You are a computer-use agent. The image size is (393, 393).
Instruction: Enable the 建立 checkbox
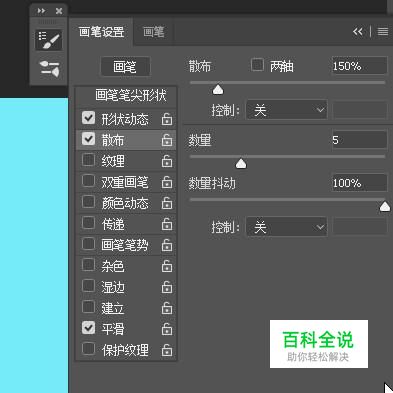click(88, 307)
